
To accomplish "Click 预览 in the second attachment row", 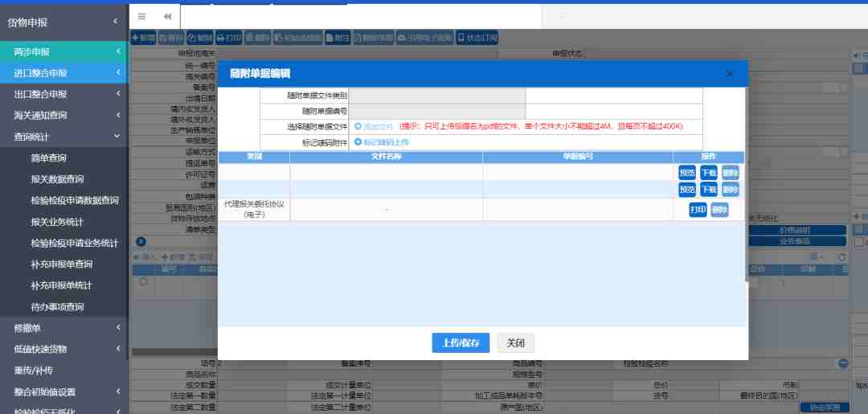I will pos(687,190).
